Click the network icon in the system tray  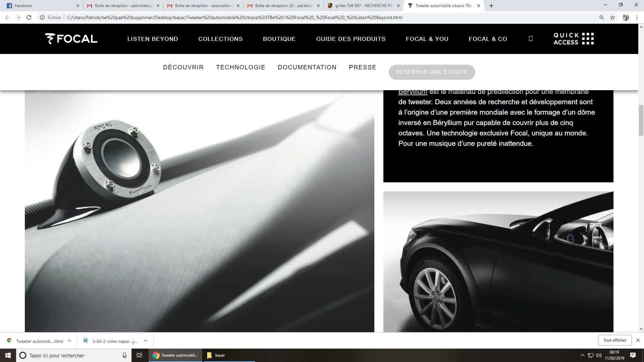point(591,355)
